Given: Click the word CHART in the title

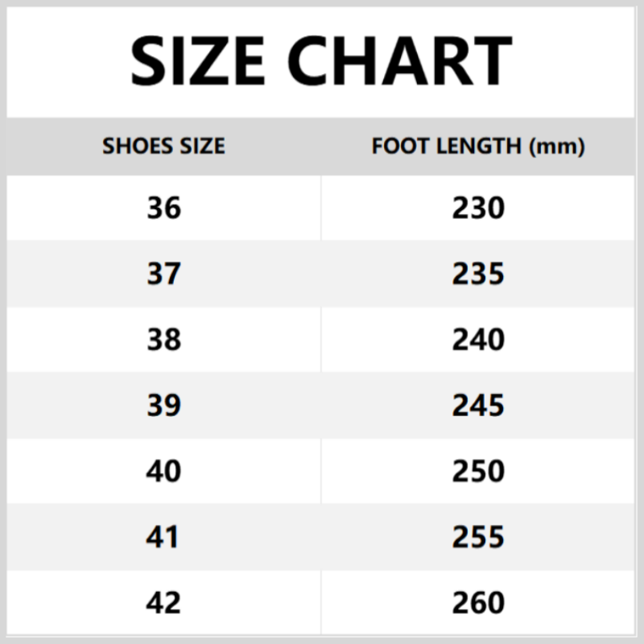Looking at the screenshot, I should tap(399, 60).
